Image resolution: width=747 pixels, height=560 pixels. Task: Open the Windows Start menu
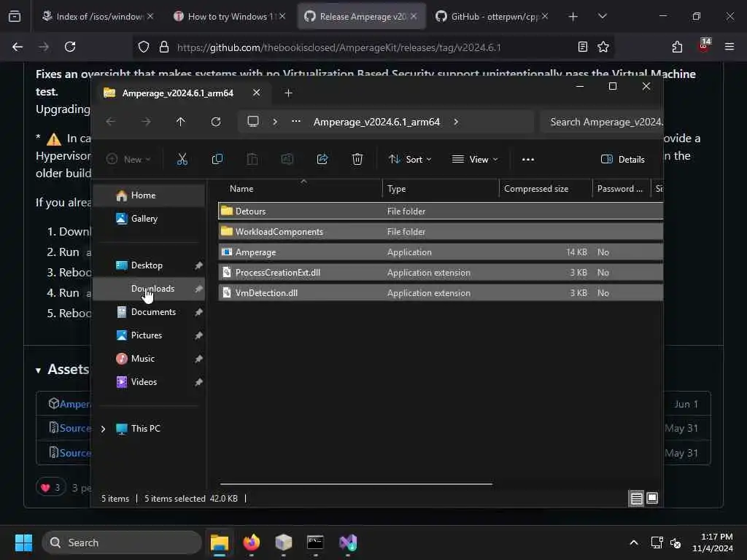[23, 542]
